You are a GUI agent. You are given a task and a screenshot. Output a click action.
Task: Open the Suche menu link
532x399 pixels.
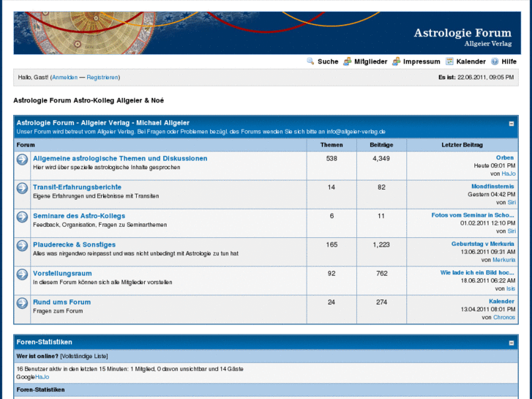pyautogui.click(x=328, y=61)
